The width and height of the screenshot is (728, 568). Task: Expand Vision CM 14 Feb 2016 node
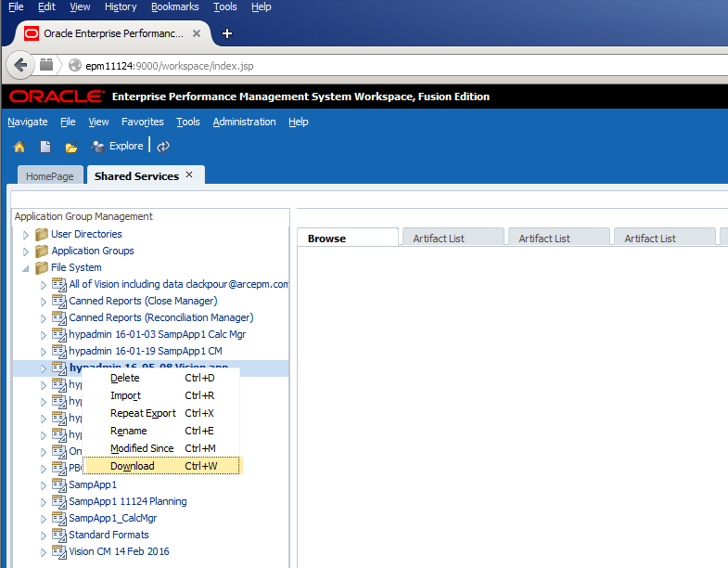[x=44, y=552]
